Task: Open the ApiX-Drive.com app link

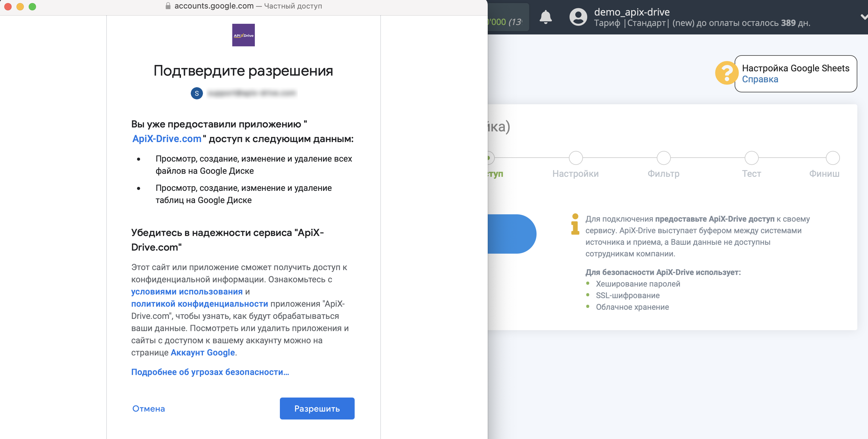Action: pos(167,139)
